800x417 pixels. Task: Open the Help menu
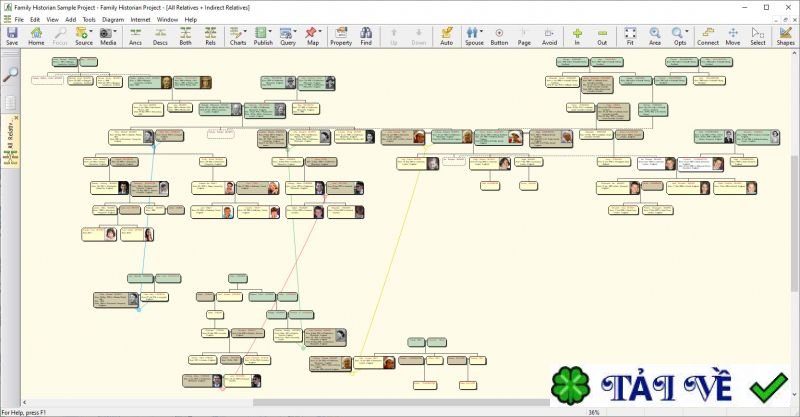tap(191, 19)
